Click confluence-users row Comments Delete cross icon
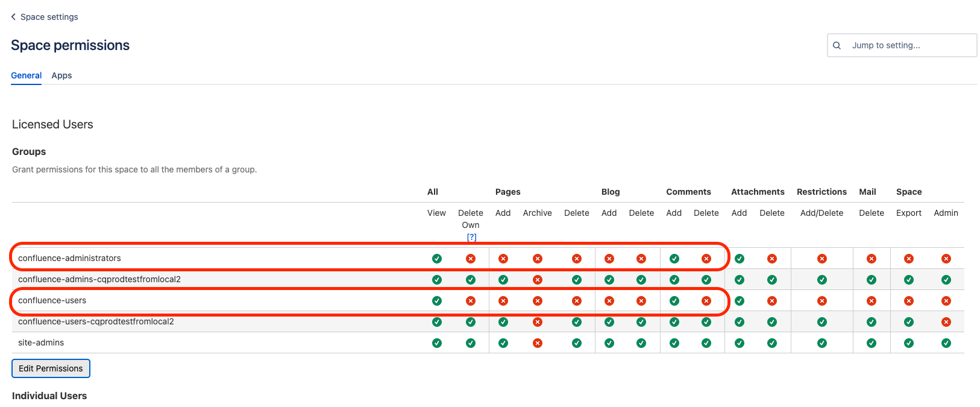This screenshot has width=980, height=407. tap(706, 301)
